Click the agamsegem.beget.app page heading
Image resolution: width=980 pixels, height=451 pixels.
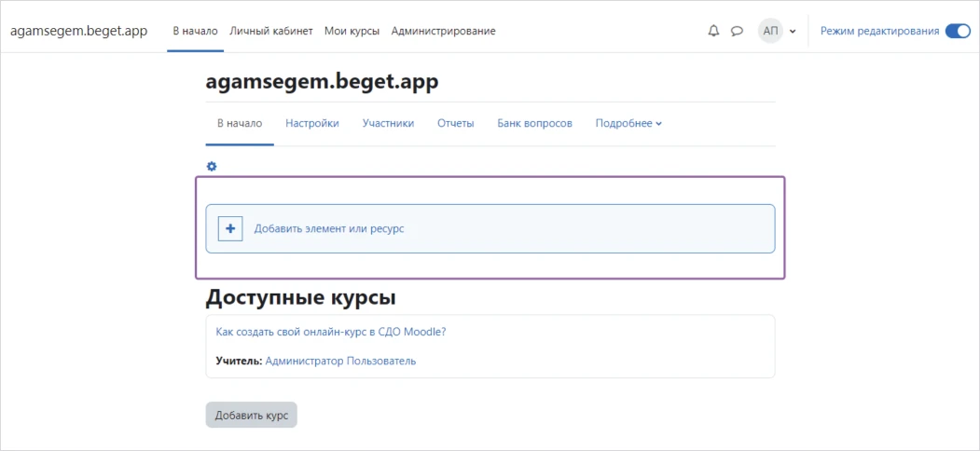click(322, 82)
